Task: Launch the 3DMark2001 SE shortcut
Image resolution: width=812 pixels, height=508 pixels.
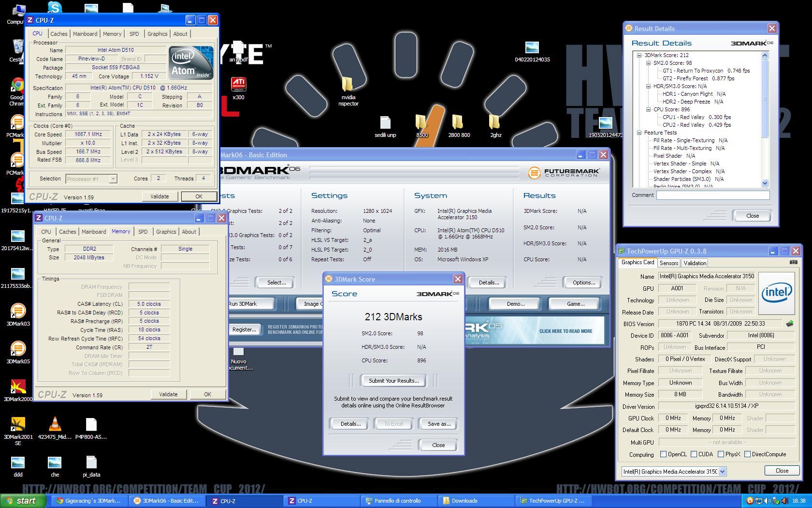Action: (x=18, y=431)
